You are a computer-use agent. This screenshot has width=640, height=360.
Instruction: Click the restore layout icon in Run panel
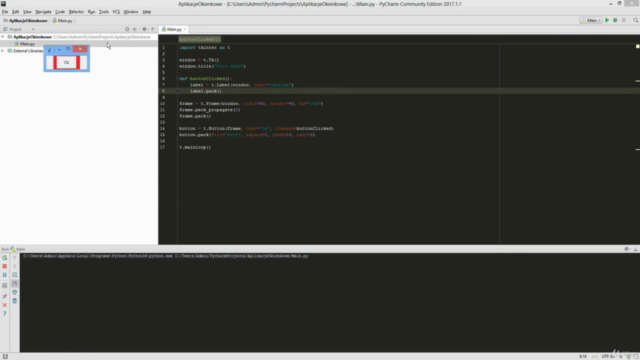tap(4, 285)
